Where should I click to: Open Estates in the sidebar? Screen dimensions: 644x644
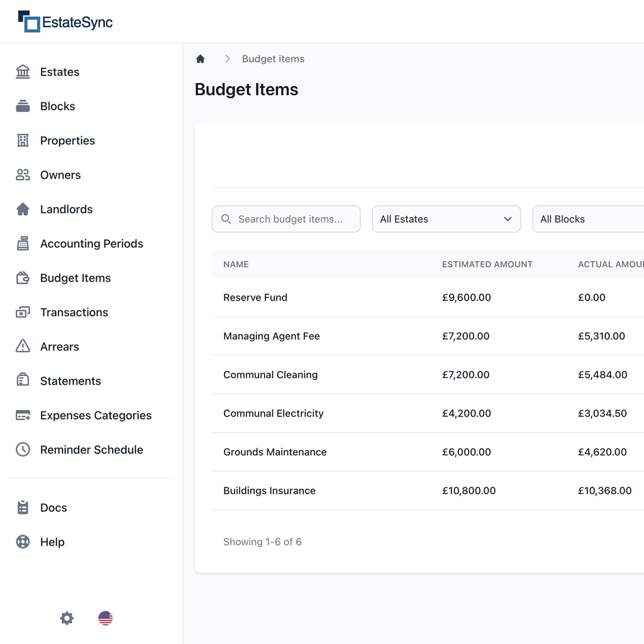(60, 72)
